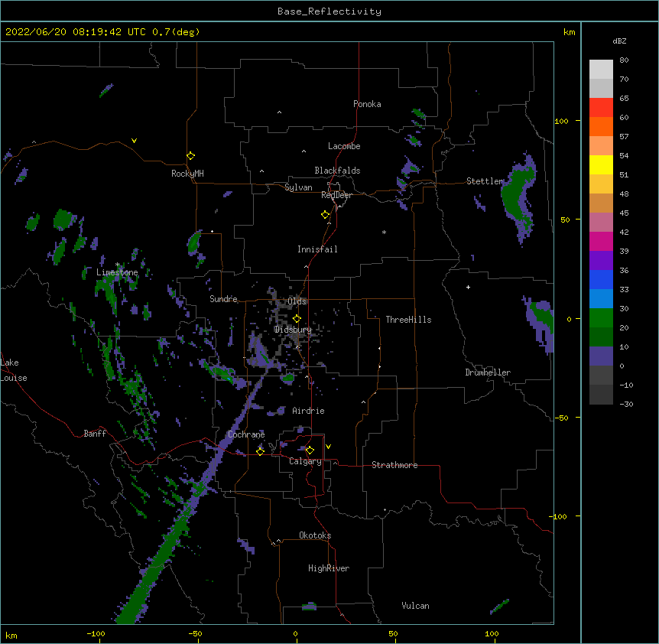
Task: Click the km unit label at top right
Action: [569, 32]
